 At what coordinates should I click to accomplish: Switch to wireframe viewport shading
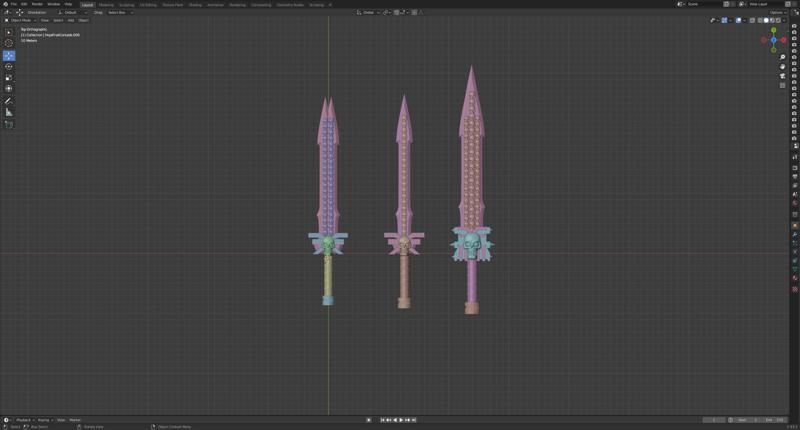tap(760, 20)
